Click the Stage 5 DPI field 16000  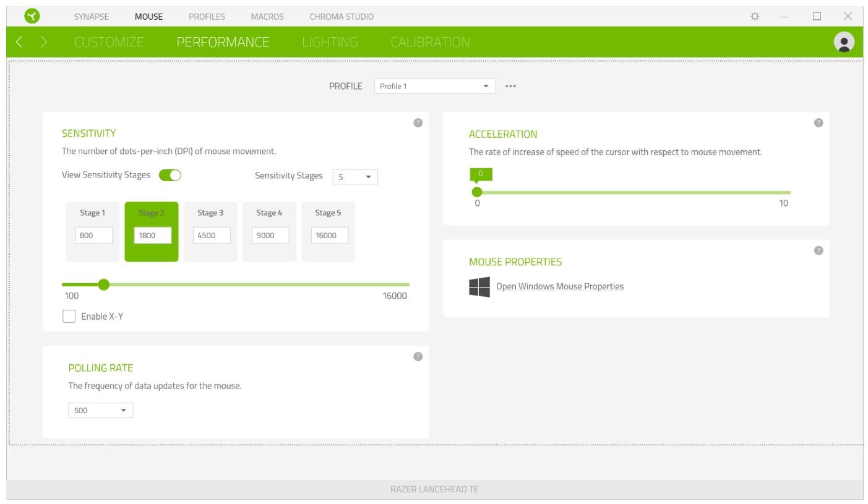coord(329,236)
